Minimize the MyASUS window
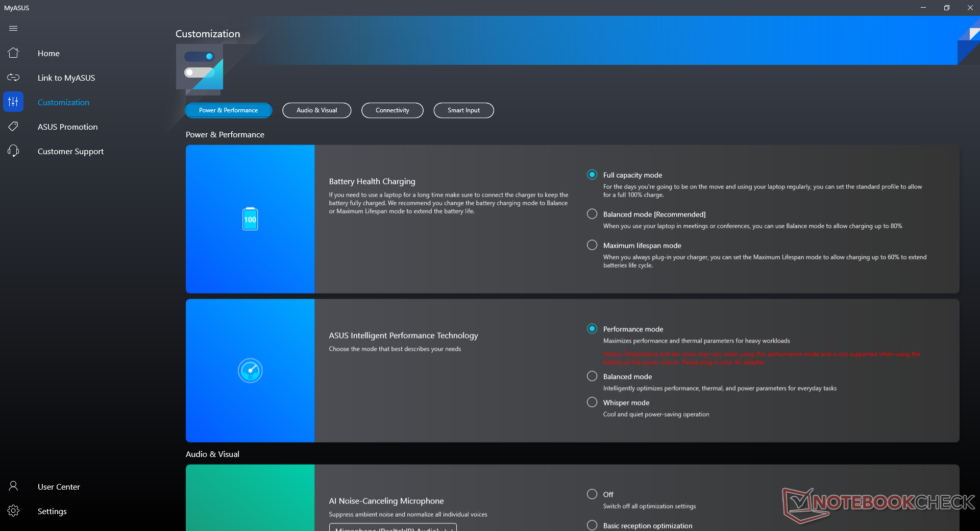Screen dimensions: 980x531 (923, 8)
